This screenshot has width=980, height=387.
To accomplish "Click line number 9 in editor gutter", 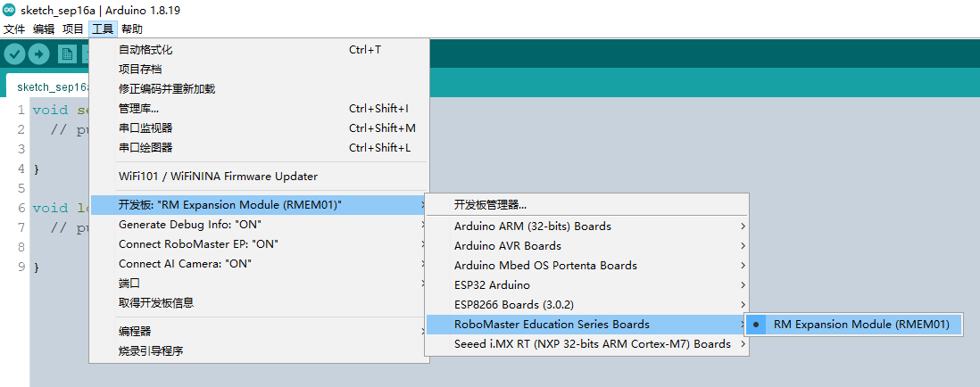I will pyautogui.click(x=21, y=268).
